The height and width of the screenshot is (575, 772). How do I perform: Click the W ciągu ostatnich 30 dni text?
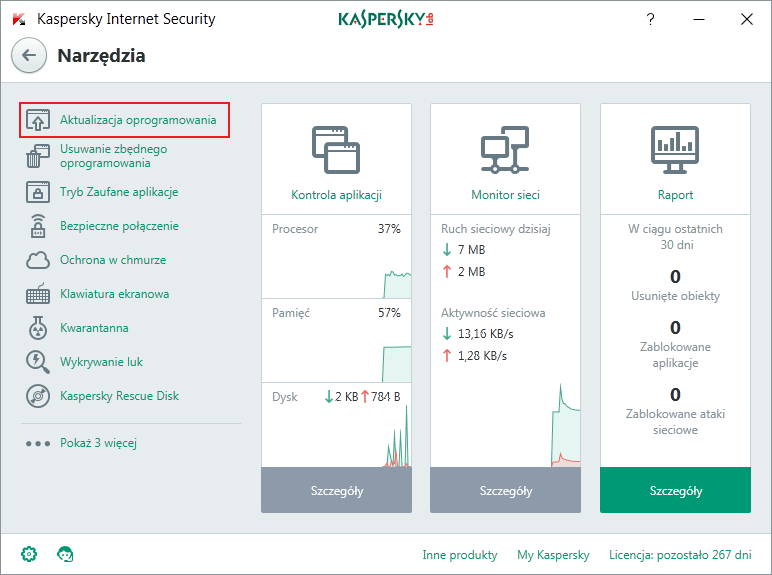(675, 237)
